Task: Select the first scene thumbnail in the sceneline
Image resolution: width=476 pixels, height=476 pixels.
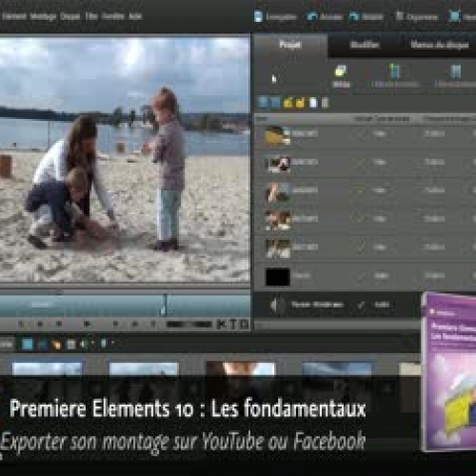Action: tap(47, 369)
